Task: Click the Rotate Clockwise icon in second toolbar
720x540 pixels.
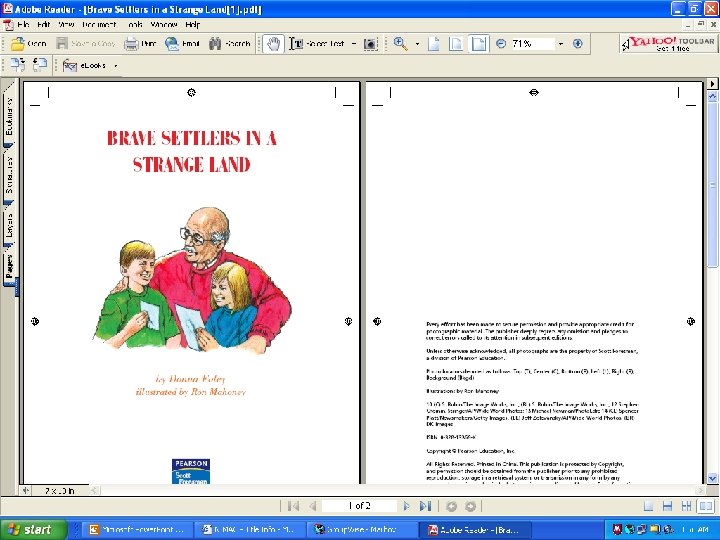Action: click(x=18, y=65)
